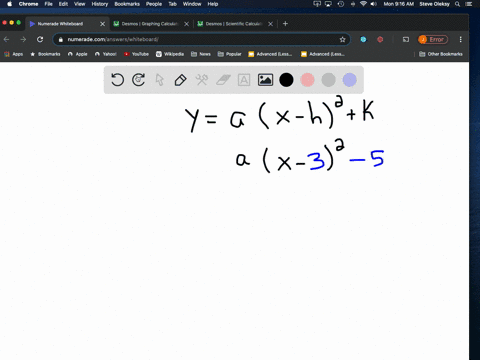
Task: Open Spotlight search magnifier
Action: (x=458, y=4)
